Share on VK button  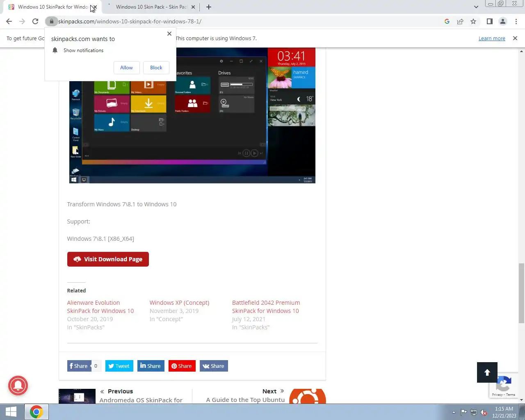click(214, 366)
